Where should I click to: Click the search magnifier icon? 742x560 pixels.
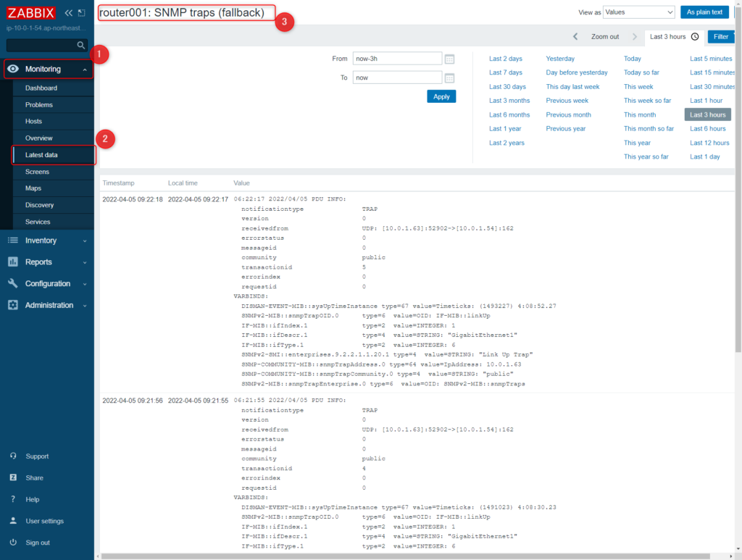pyautogui.click(x=82, y=43)
